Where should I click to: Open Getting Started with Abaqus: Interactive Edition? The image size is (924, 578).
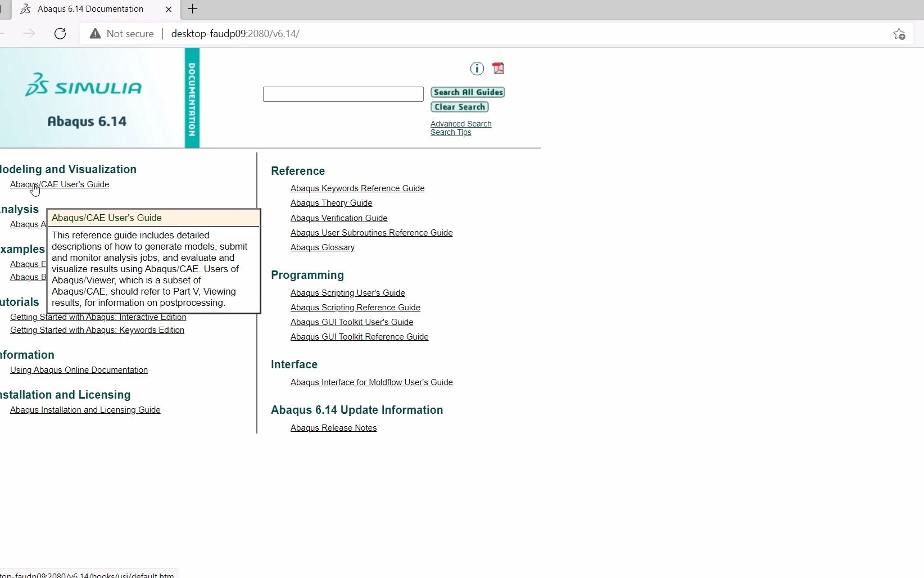(98, 318)
